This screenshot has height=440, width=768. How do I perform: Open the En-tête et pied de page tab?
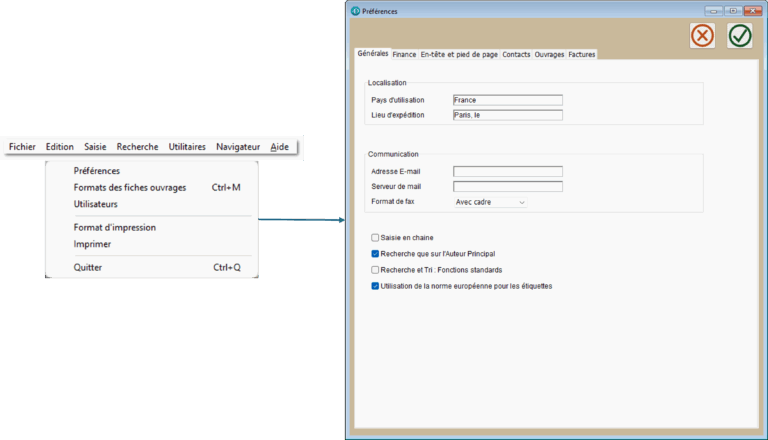pyautogui.click(x=459, y=55)
